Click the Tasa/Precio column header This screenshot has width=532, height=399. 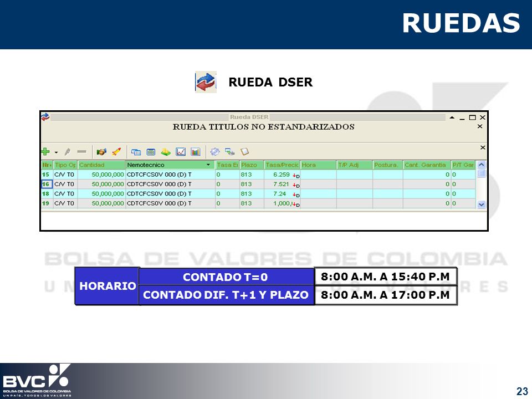tap(282, 165)
